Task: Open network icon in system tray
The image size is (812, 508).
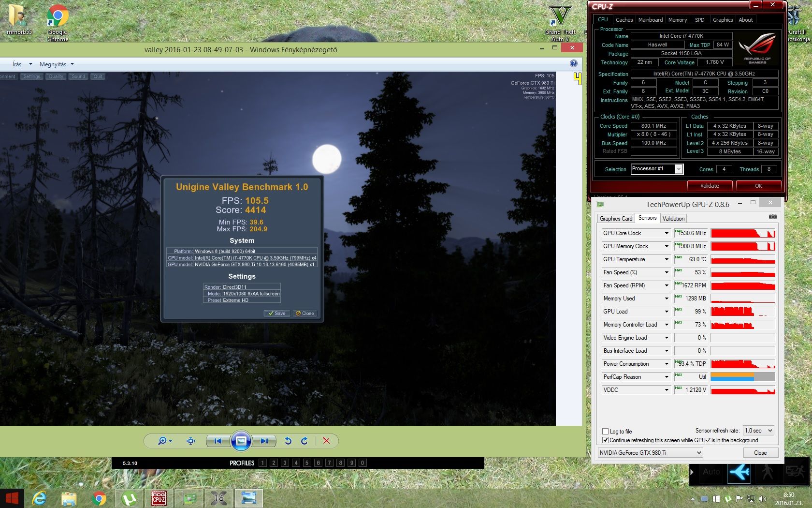Action: coord(751,499)
